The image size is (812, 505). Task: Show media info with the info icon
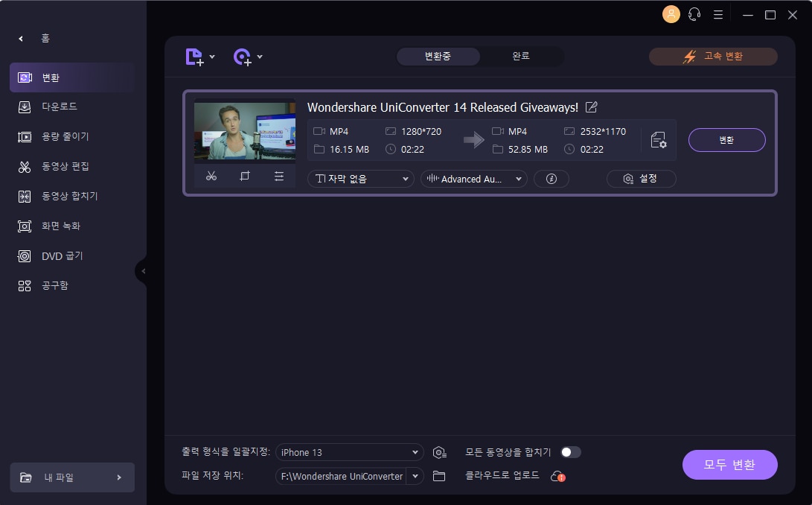552,179
